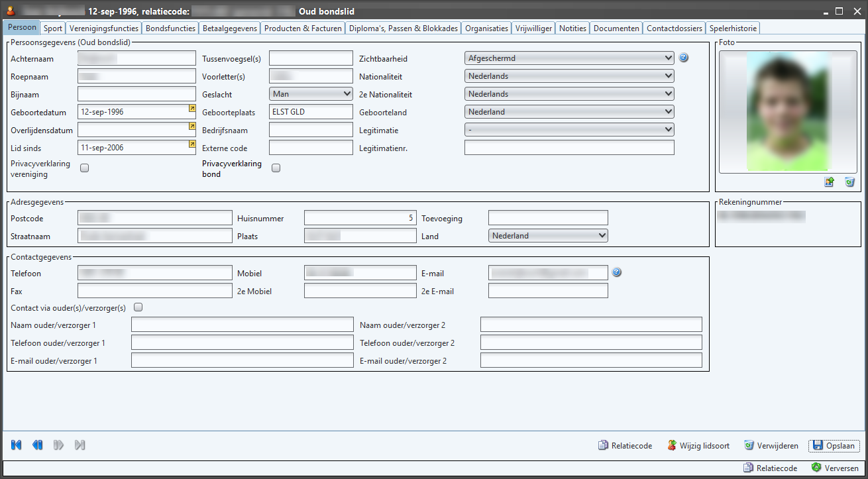This screenshot has width=868, height=479.
Task: Click the Relatiecode button beside Wijzig lidsoort
Action: pos(625,446)
